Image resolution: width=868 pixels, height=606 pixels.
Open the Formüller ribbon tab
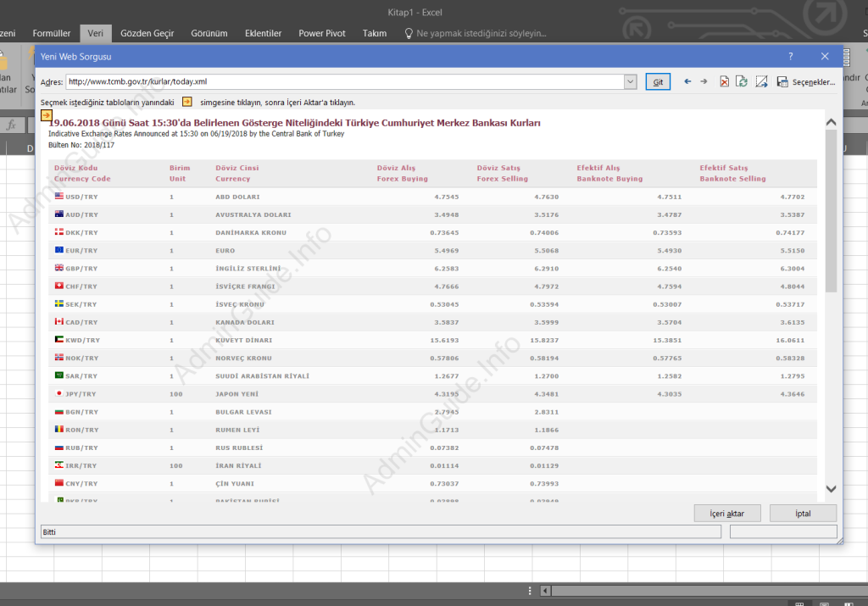click(52, 33)
